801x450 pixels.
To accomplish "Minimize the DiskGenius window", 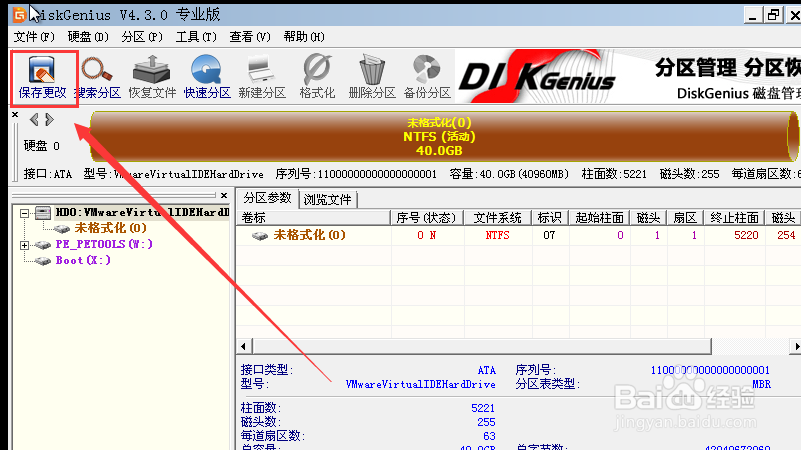I will [x=752, y=15].
